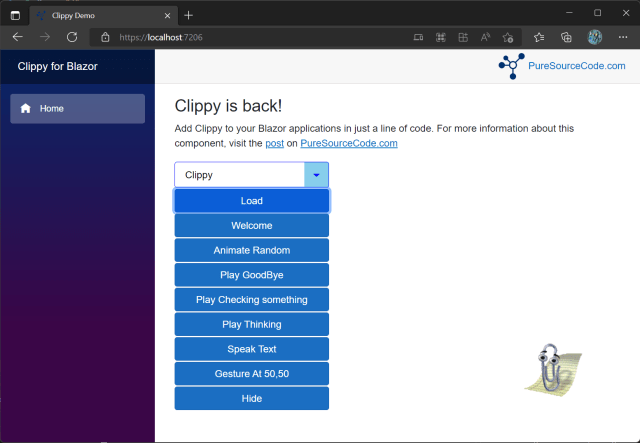Click the Animate Random button
This screenshot has width=640, height=443.
click(x=251, y=250)
